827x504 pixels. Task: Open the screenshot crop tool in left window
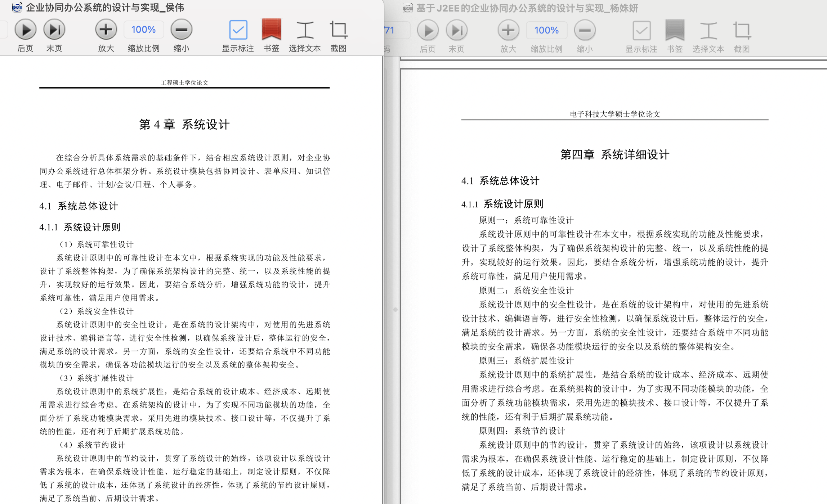pyautogui.click(x=338, y=30)
